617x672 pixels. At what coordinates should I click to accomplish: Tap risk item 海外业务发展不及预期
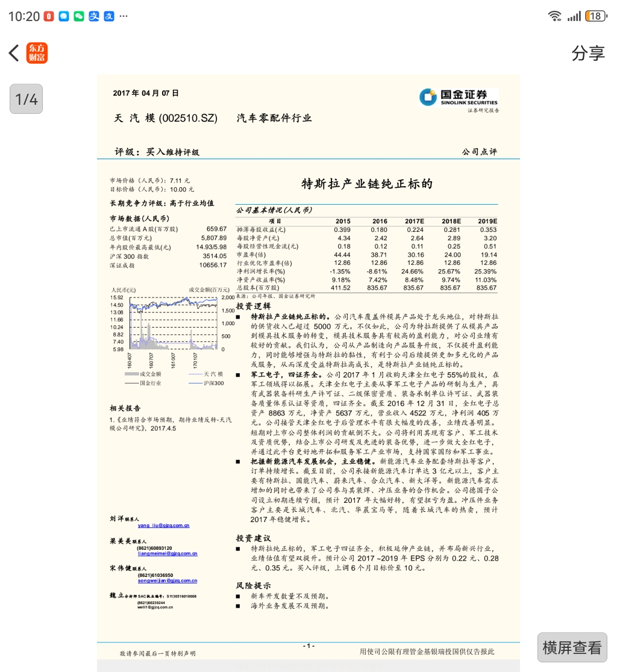pyautogui.click(x=290, y=606)
